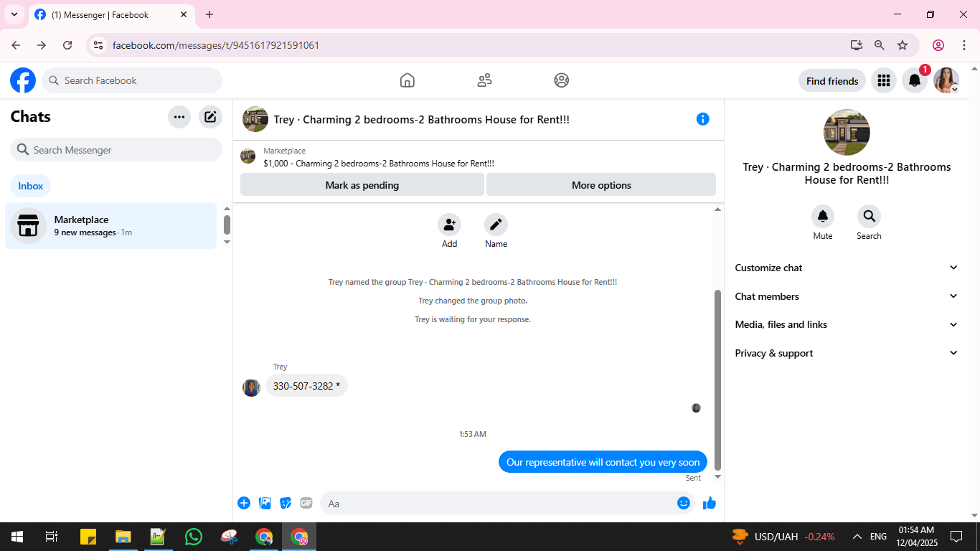Image resolution: width=980 pixels, height=551 pixels.
Task: Open the account profile picture menu
Action: pyautogui.click(x=946, y=81)
